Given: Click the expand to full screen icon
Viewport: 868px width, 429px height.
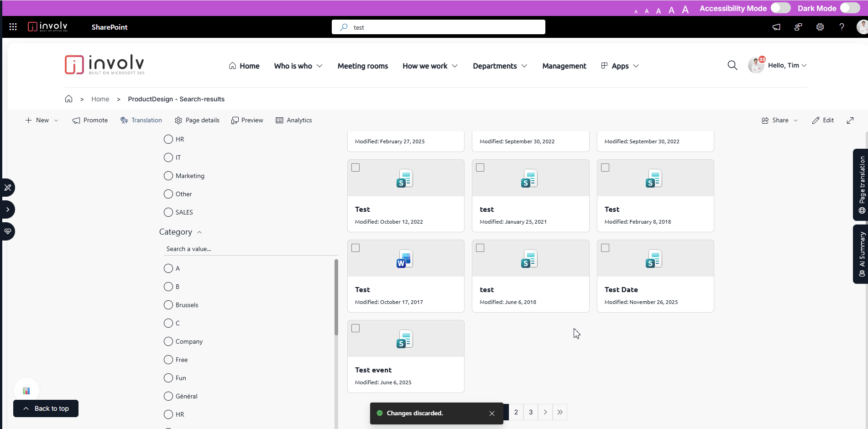Looking at the screenshot, I should (x=850, y=120).
